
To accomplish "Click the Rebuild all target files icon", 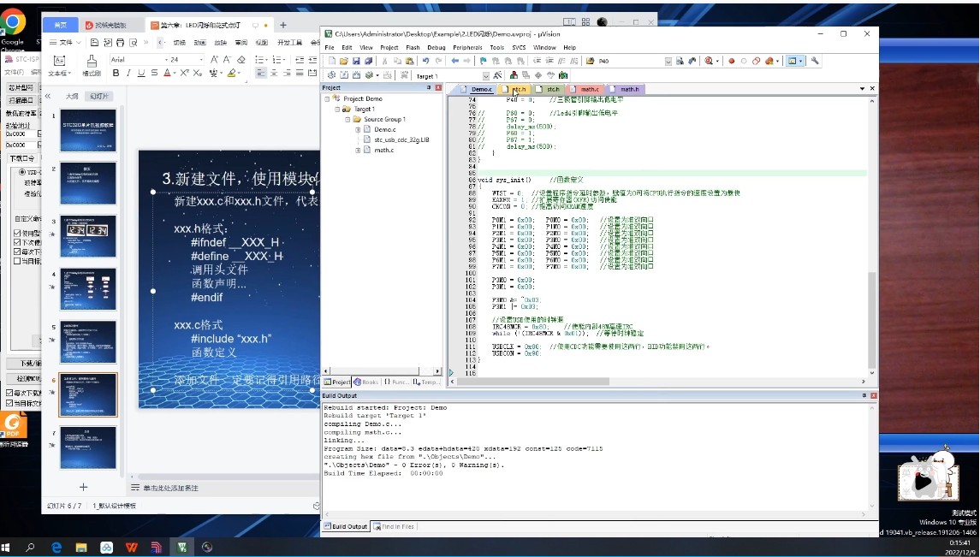I will pyautogui.click(x=356, y=75).
